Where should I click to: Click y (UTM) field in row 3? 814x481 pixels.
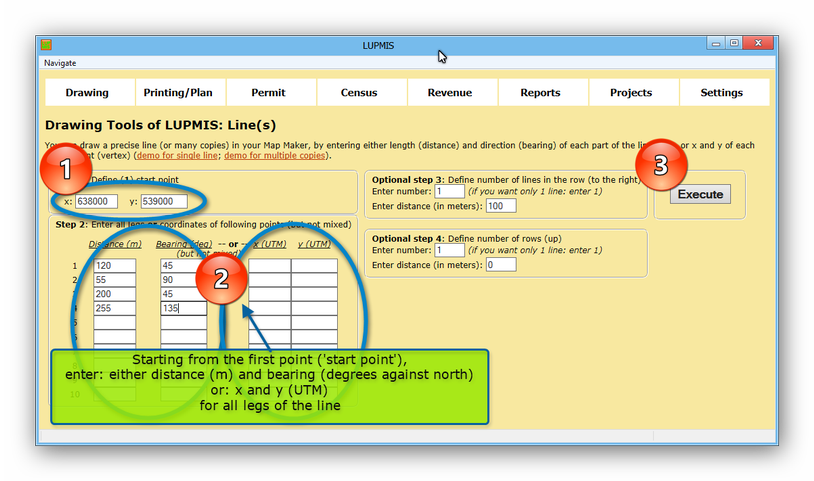(x=314, y=294)
